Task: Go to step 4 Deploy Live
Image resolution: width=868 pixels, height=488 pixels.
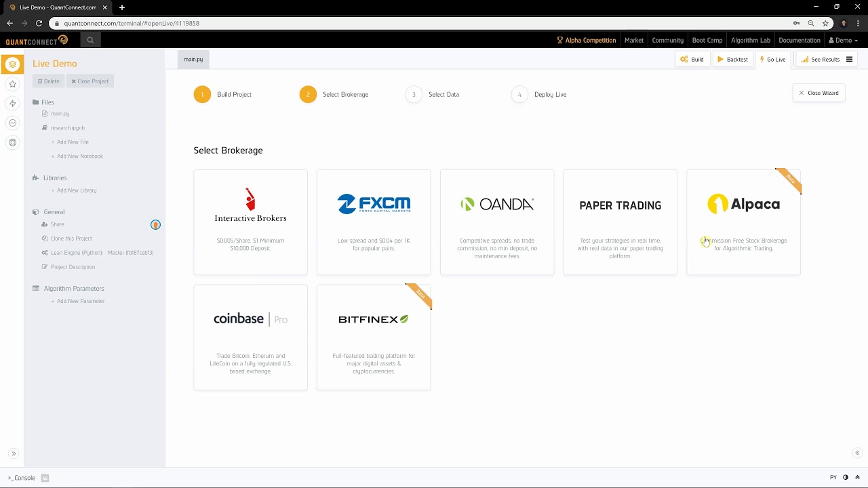Action: pos(539,94)
